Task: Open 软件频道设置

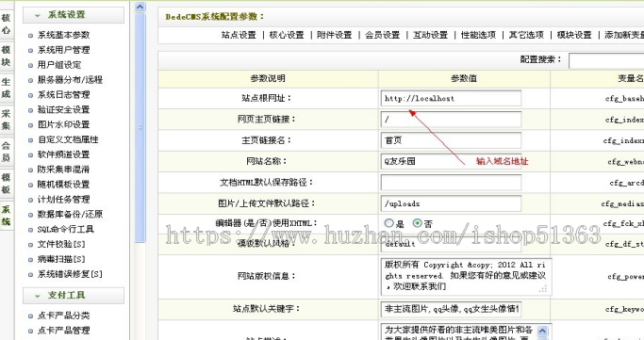Action: (64, 154)
